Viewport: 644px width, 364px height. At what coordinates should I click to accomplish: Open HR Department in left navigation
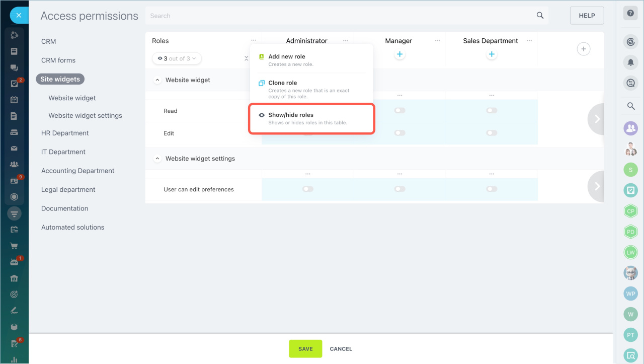(x=65, y=133)
